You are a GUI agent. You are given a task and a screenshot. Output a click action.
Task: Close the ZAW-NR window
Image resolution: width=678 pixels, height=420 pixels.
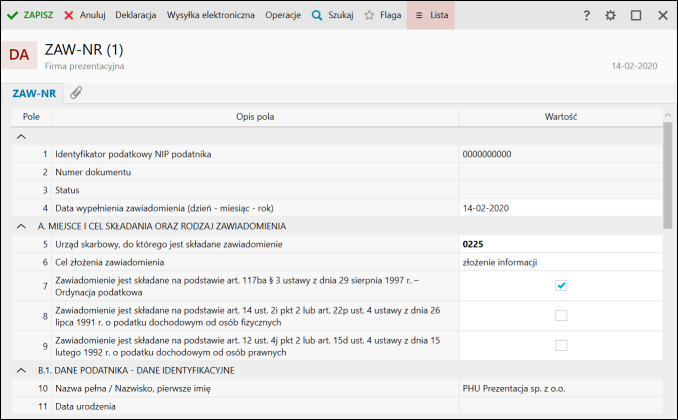tap(662, 16)
